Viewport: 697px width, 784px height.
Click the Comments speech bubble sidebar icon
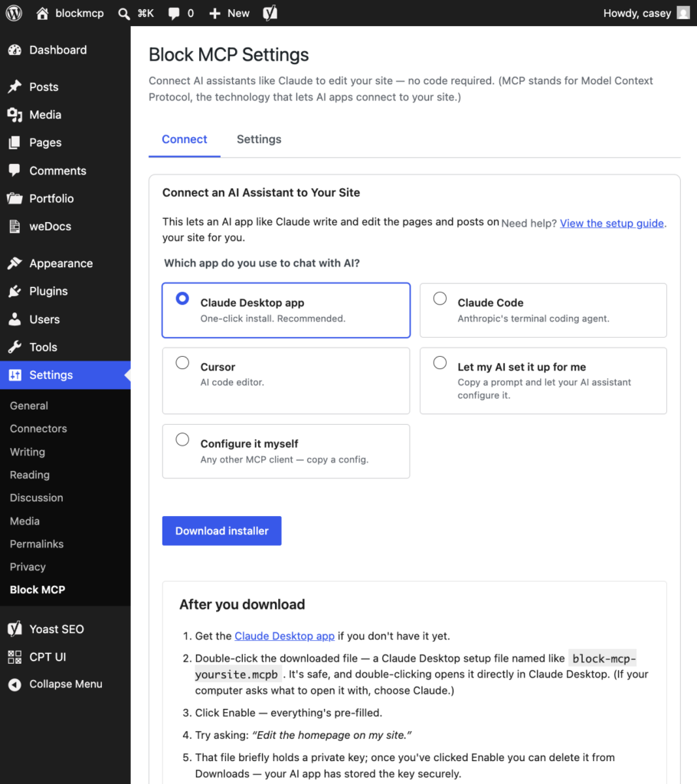15,171
